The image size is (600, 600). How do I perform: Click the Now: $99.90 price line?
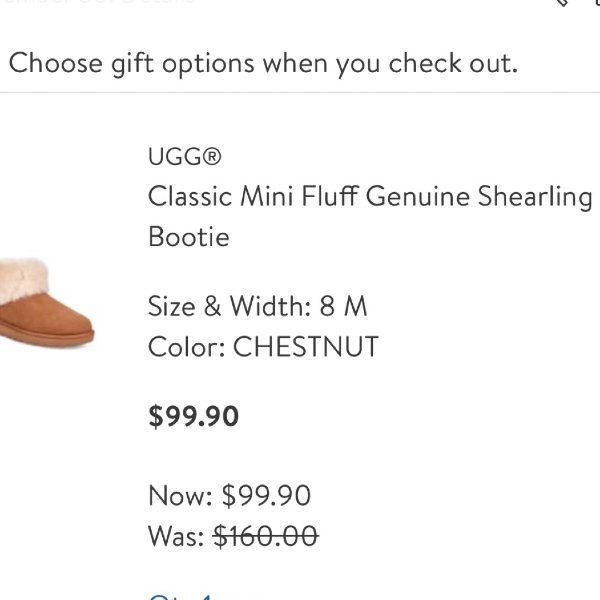coord(229,496)
